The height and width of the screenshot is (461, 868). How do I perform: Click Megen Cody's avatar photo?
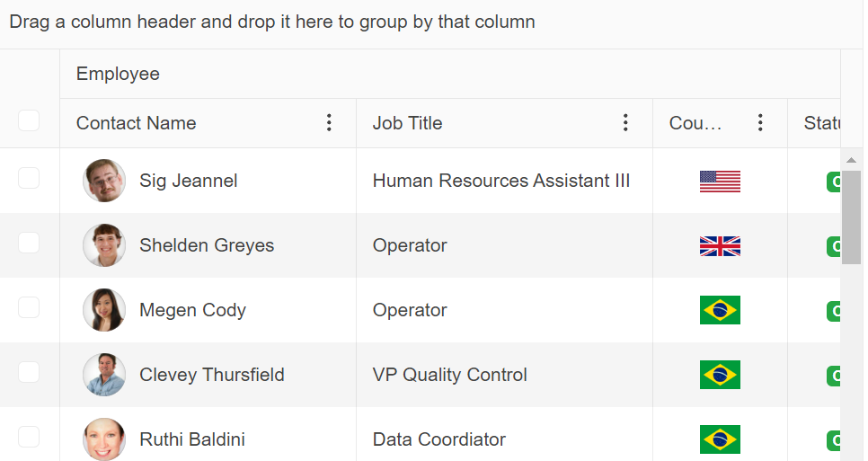click(x=104, y=310)
